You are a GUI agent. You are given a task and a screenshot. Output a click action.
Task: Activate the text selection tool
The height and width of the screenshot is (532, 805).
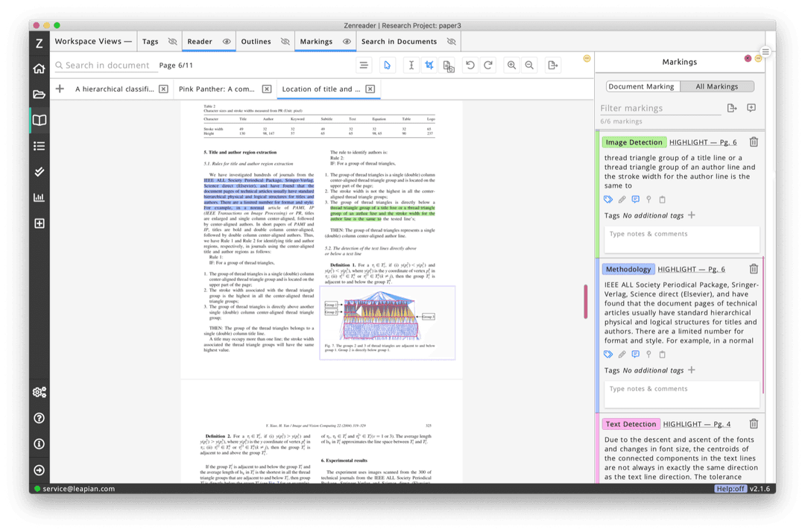click(411, 66)
